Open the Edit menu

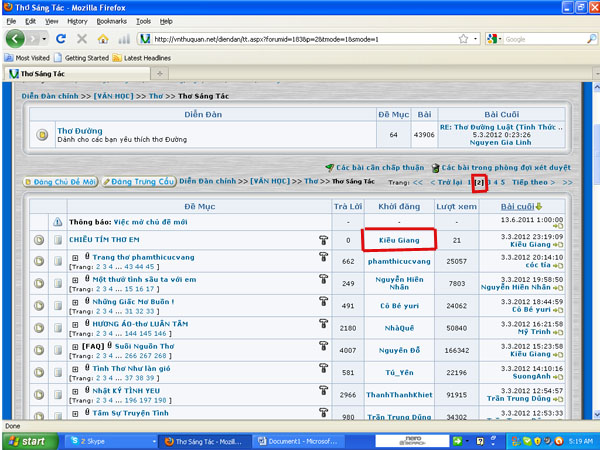tap(30, 21)
